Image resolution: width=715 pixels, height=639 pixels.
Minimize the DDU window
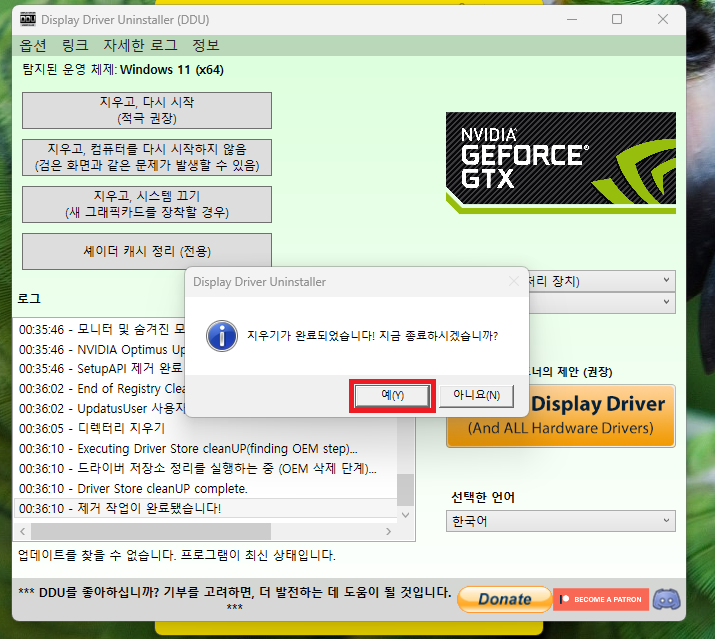[x=572, y=19]
